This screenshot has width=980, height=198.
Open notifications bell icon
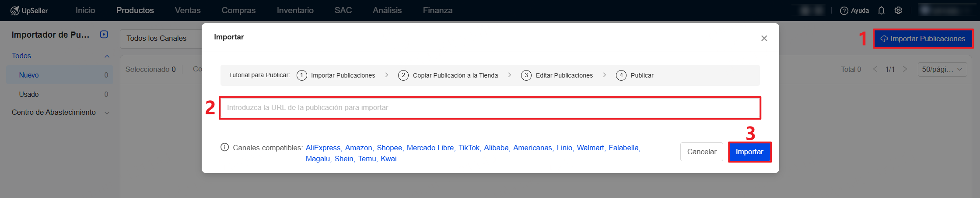tap(881, 11)
